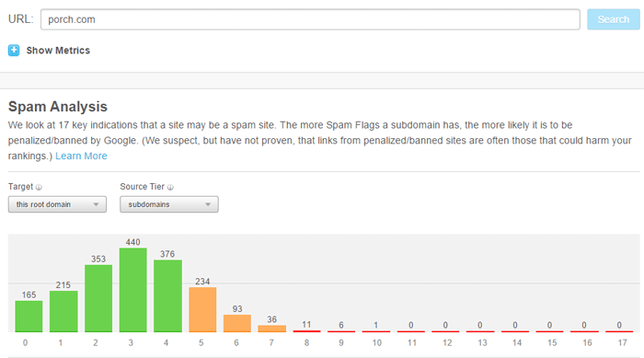
Task: Click the Spam Analysis heading
Action: [58, 107]
